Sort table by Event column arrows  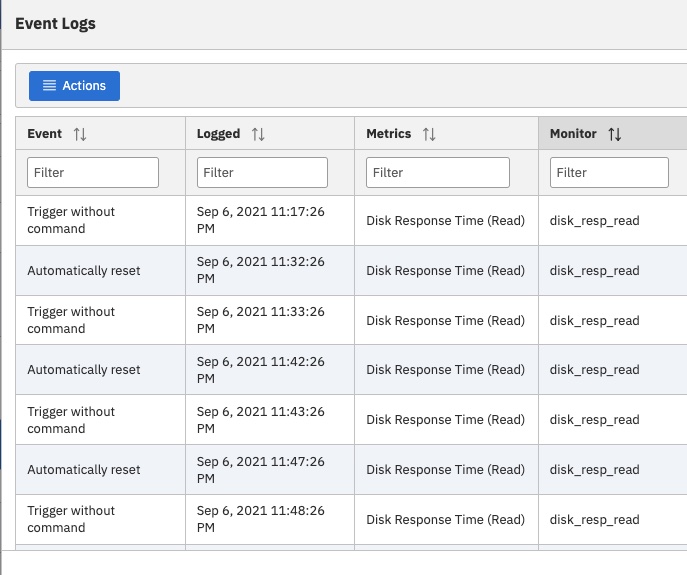[x=80, y=134]
